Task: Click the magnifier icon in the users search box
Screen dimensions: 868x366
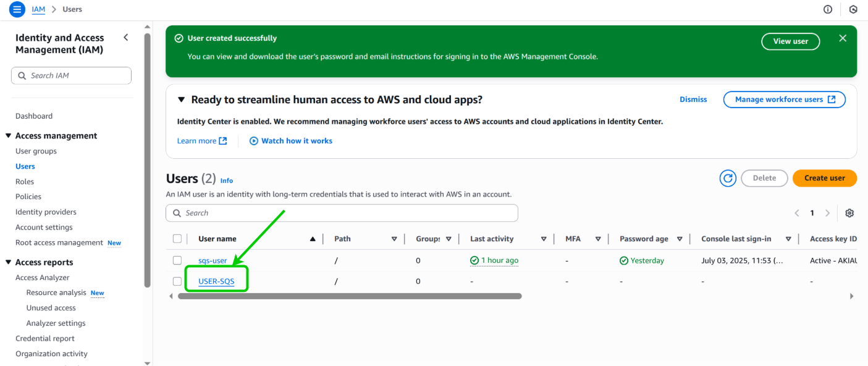Action: coord(177,213)
